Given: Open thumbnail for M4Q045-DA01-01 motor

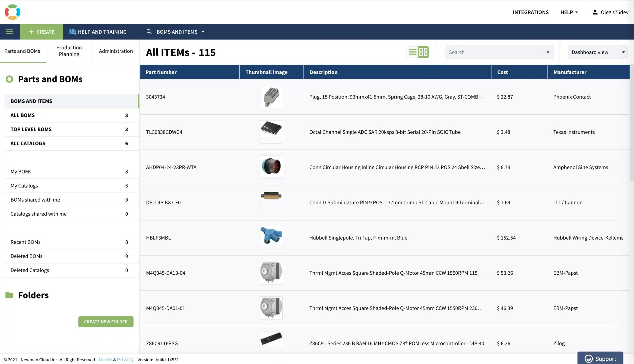Looking at the screenshot, I should (271, 308).
